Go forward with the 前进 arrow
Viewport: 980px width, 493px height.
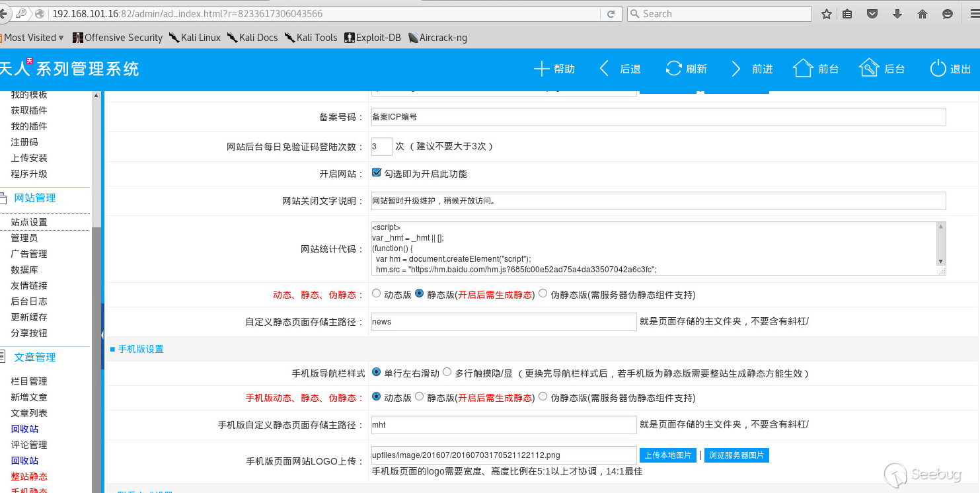tap(736, 69)
